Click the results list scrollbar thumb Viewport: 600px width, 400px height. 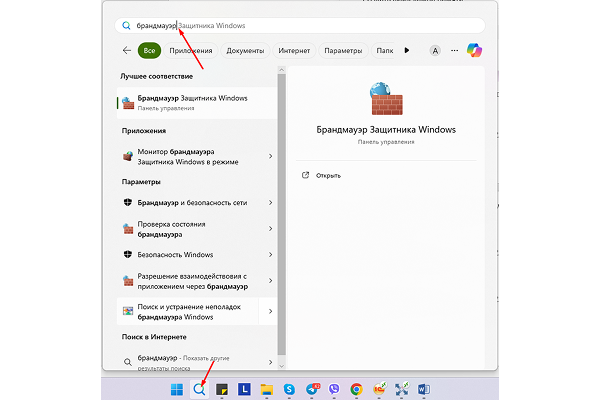[x=282, y=214]
